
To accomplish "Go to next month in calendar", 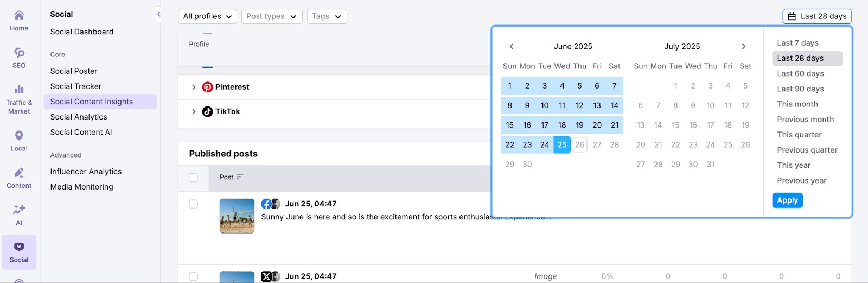I will point(744,46).
